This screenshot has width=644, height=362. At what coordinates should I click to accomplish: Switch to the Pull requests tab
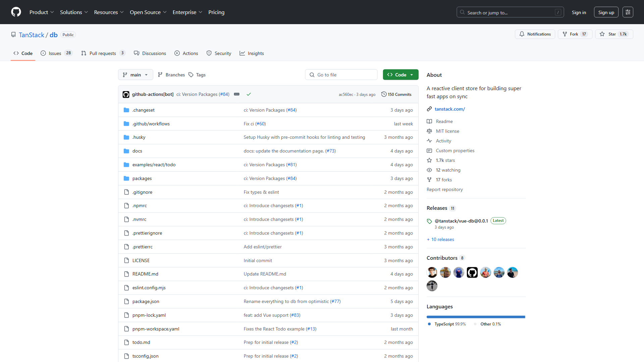click(x=103, y=53)
